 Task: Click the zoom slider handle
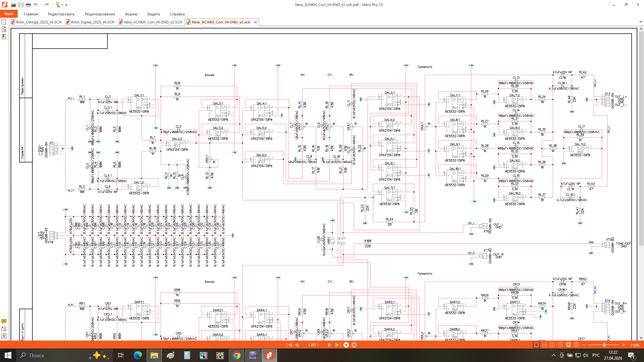point(604,345)
